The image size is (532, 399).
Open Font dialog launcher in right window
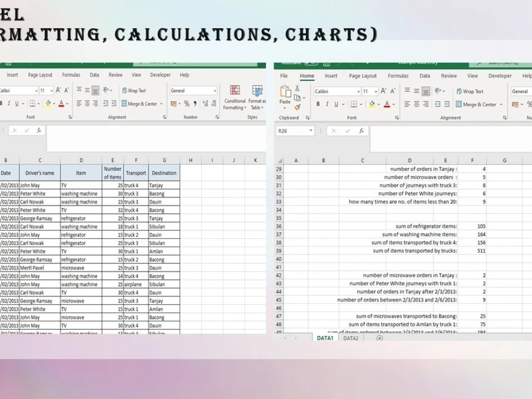tap(397, 118)
